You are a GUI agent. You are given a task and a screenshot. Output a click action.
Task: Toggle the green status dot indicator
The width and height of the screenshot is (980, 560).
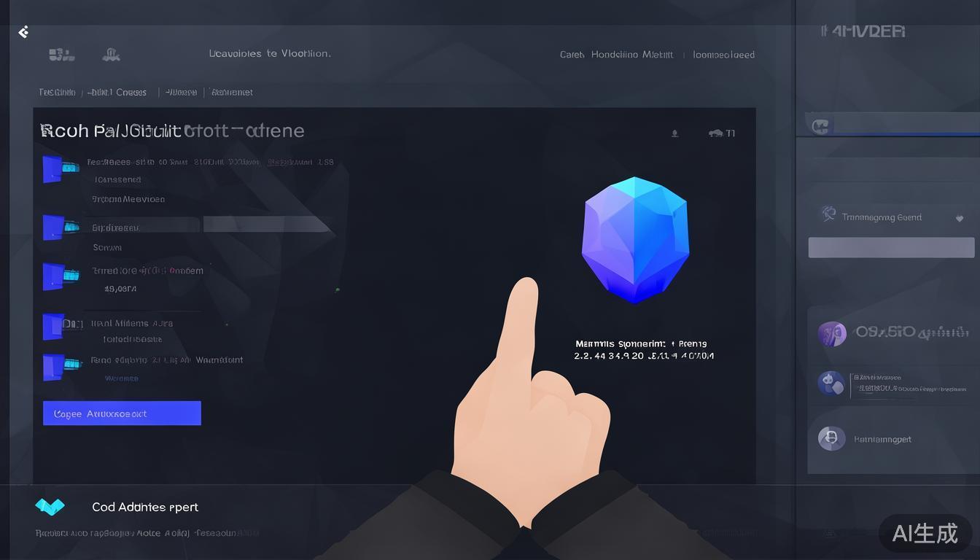click(x=337, y=289)
